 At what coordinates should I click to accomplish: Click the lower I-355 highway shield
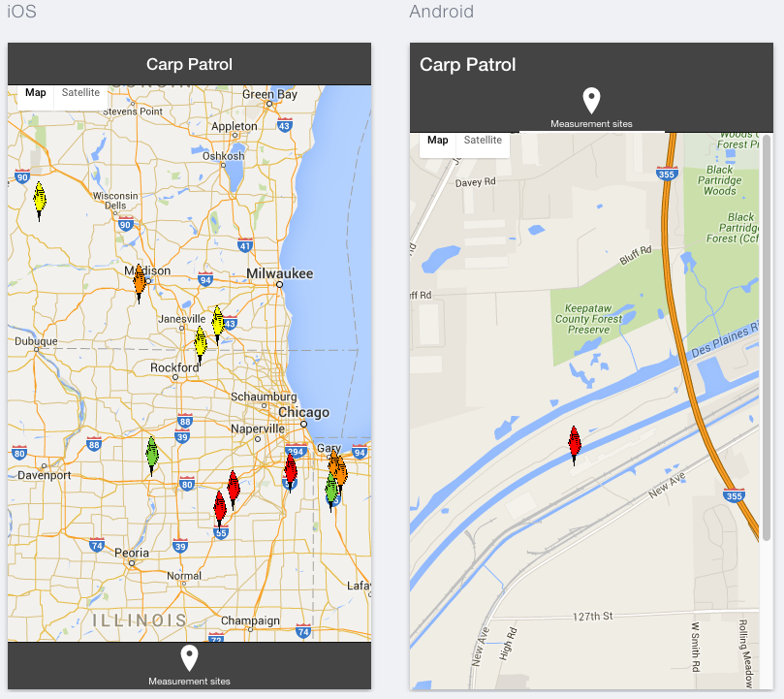[x=734, y=495]
